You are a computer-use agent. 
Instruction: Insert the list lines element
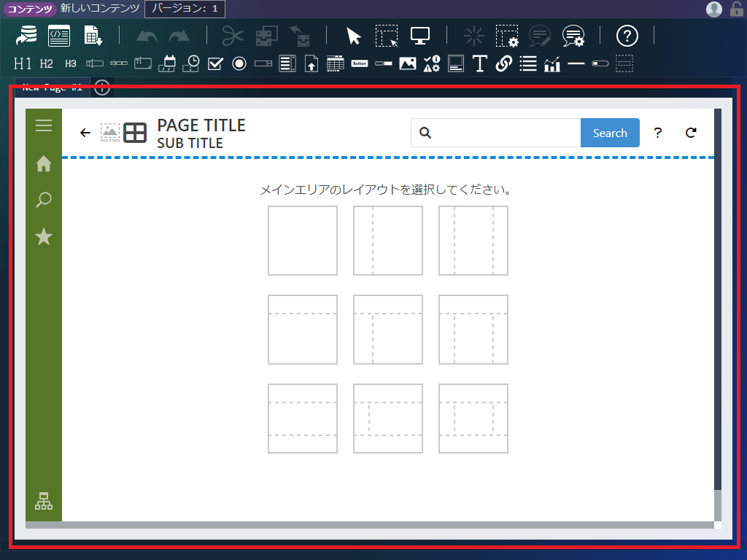(x=528, y=63)
